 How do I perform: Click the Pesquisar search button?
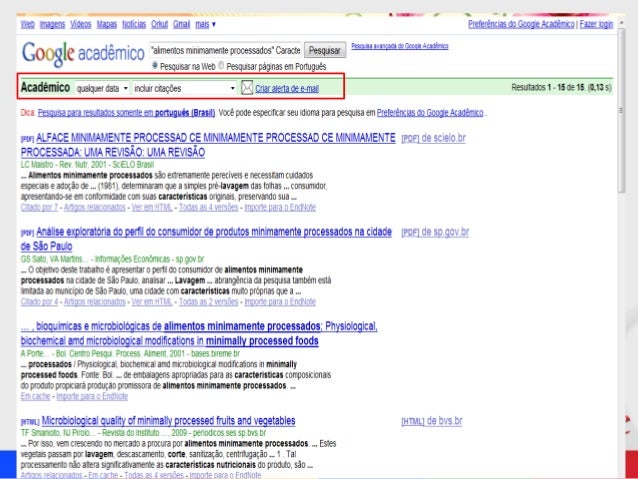point(325,50)
